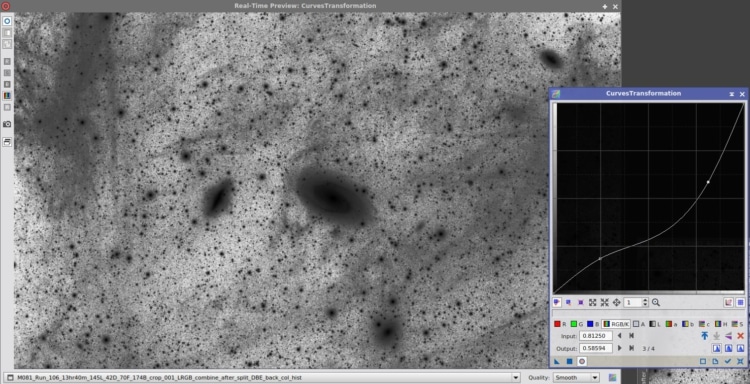The width and height of the screenshot is (750, 384).
Task: Click the selected curve point at 0.81250
Action: pyautogui.click(x=708, y=182)
